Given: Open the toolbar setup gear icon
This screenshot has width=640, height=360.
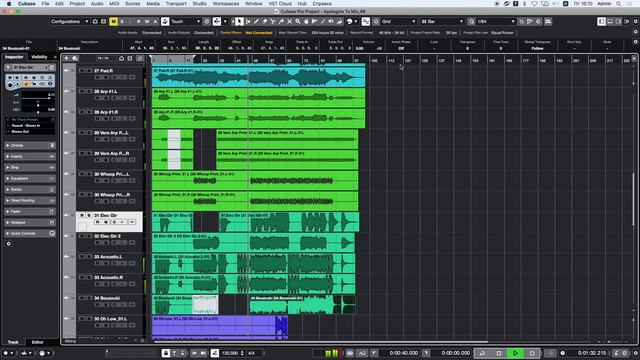Looking at the screenshot, I should [x=636, y=21].
